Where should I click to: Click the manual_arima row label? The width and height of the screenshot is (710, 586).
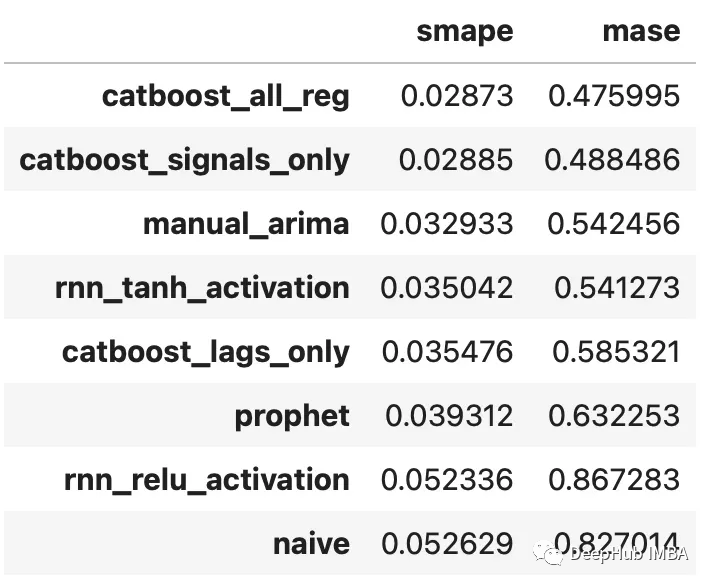coord(246,224)
